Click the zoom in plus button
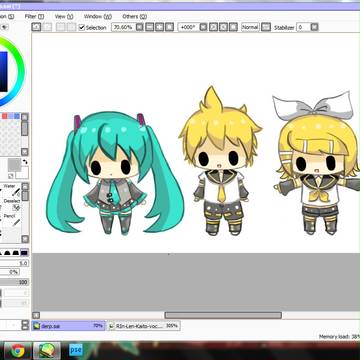Screen dimensions: 360x360 click(160, 27)
